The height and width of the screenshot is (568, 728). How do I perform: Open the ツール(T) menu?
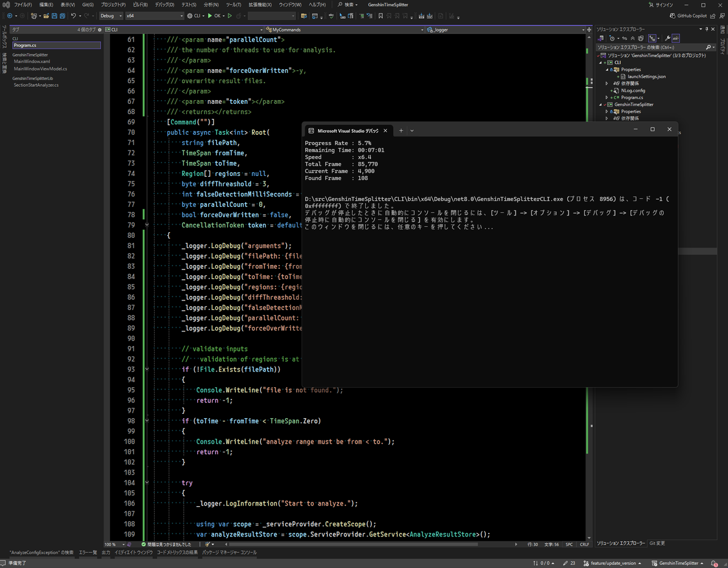click(x=234, y=4)
